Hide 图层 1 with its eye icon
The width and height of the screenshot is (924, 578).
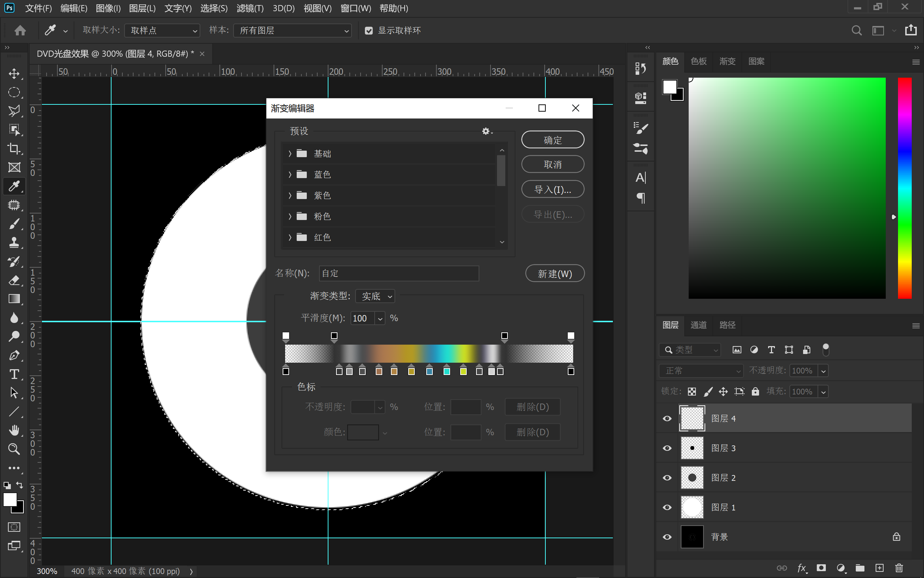coord(667,507)
